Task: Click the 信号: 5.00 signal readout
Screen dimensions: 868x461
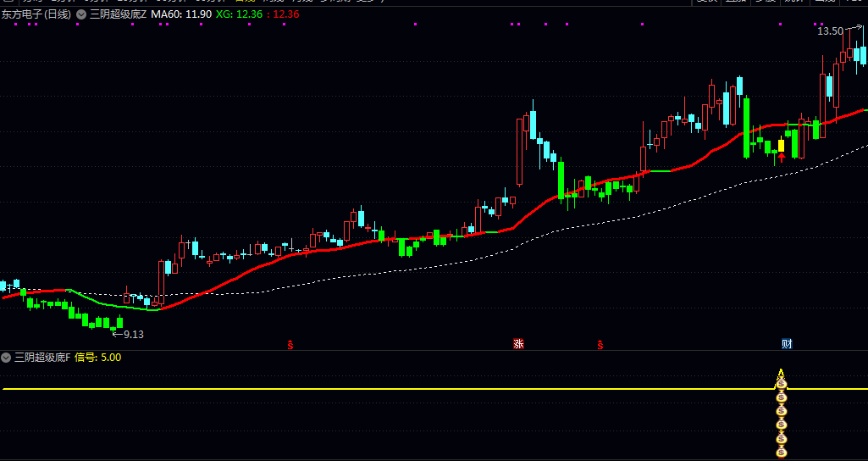Action: (x=98, y=358)
